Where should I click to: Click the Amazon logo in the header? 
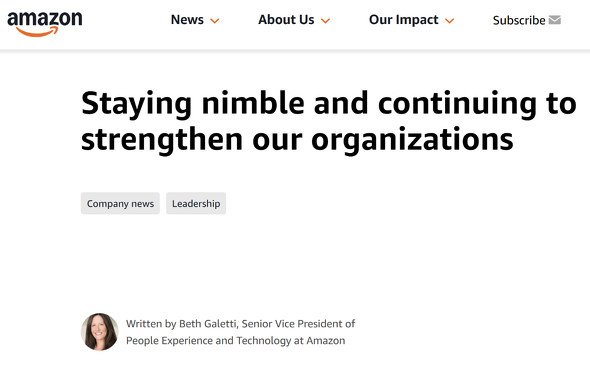pyautogui.click(x=45, y=24)
